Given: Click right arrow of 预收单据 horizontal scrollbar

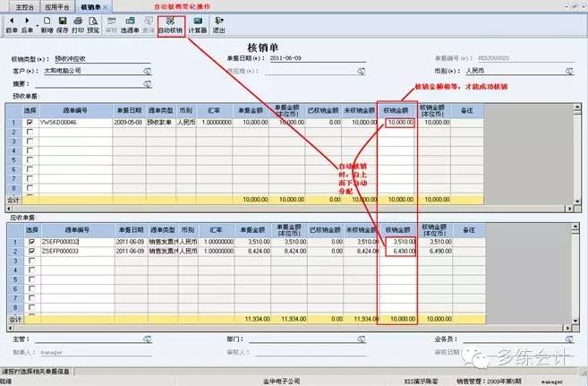Looking at the screenshot, I should (570, 208).
